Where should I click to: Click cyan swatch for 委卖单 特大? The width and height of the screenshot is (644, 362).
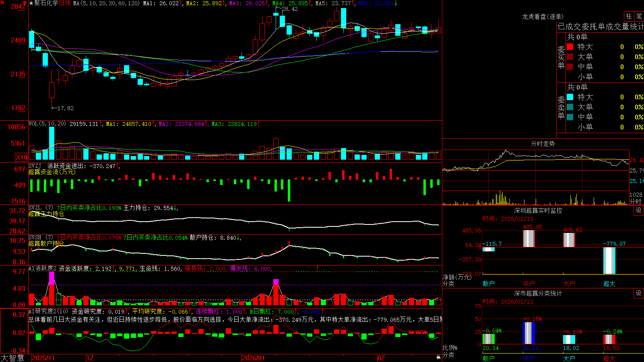pyautogui.click(x=570, y=97)
